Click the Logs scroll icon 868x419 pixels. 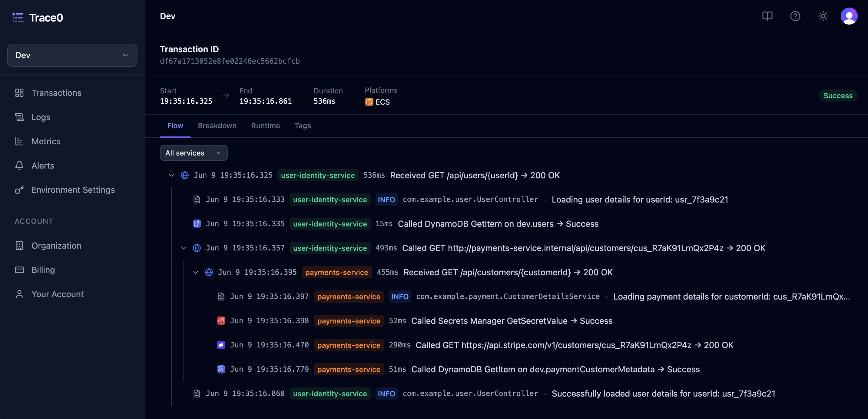tap(19, 117)
